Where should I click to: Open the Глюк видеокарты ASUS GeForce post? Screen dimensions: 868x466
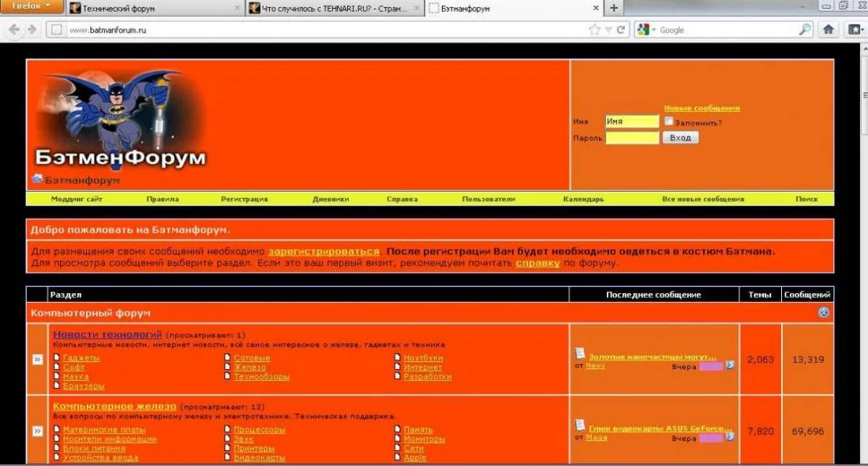tap(660, 428)
